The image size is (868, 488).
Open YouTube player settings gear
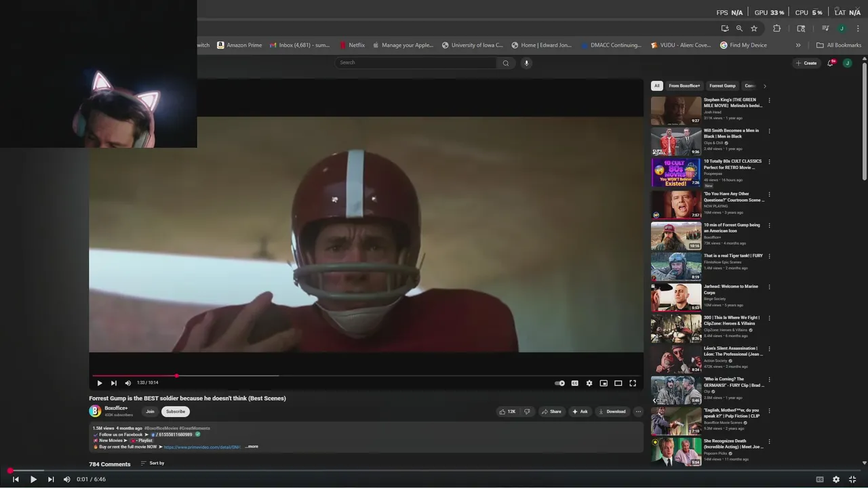(x=589, y=383)
